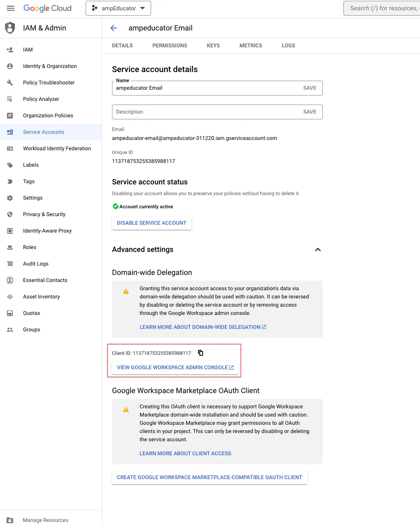Open the hamburger navigation menu

(11, 8)
